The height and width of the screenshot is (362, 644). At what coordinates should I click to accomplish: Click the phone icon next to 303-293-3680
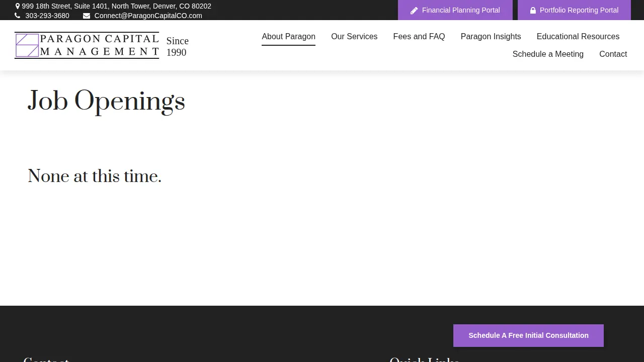(x=18, y=16)
